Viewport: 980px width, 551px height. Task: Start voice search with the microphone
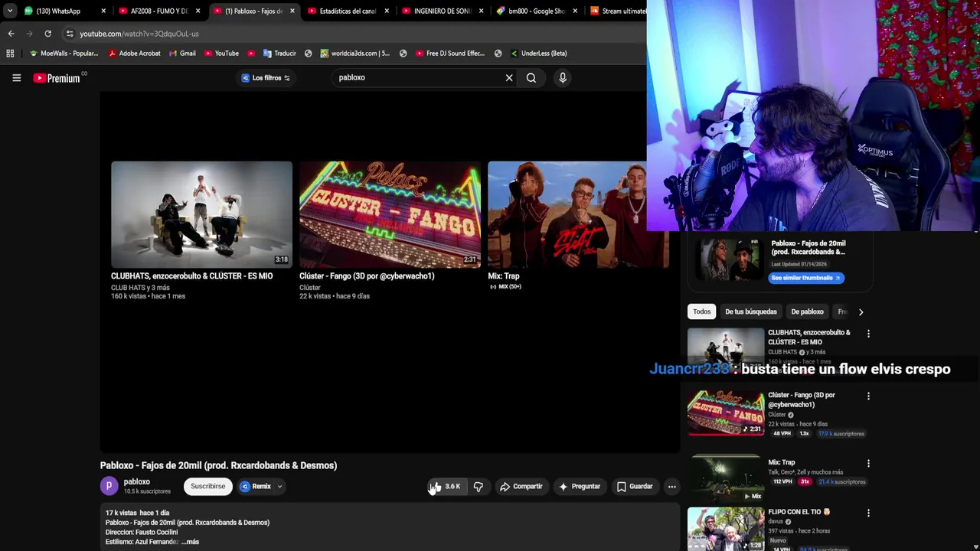point(563,77)
